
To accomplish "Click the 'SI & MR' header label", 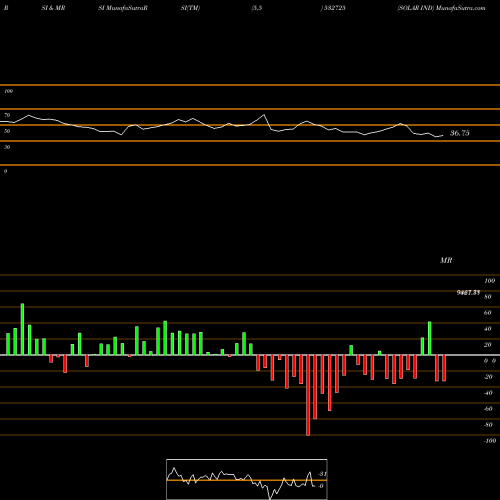I will click(53, 8).
